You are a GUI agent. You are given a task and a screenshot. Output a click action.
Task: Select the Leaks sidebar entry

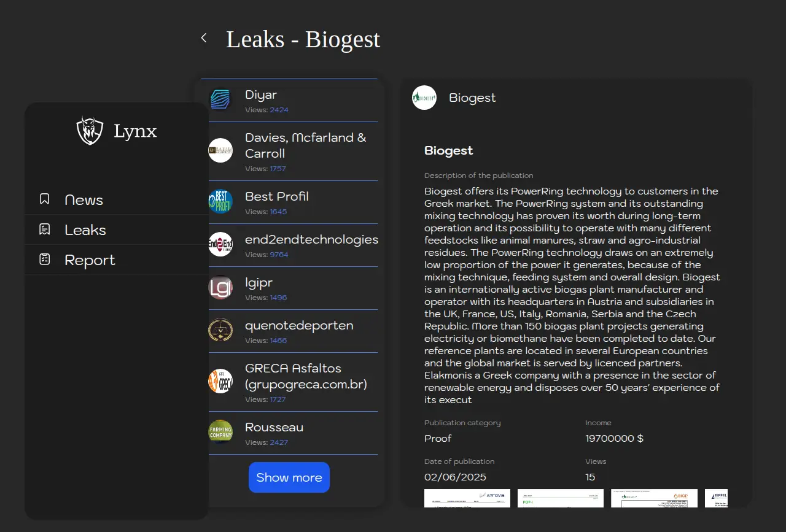pos(85,230)
